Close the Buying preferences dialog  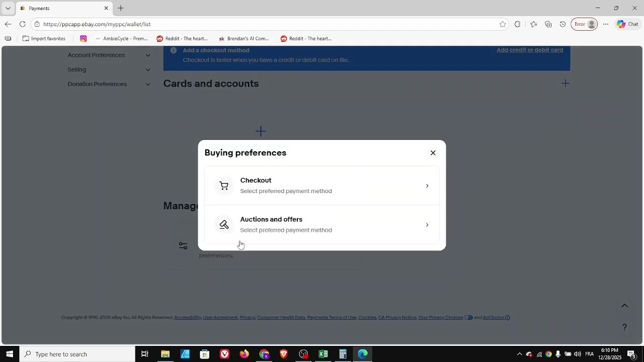pos(433,153)
